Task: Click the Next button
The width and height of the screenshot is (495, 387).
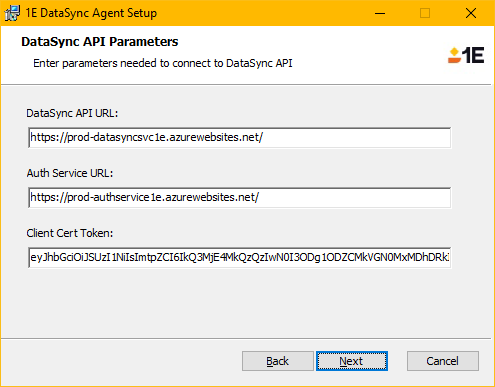Action: [352, 361]
